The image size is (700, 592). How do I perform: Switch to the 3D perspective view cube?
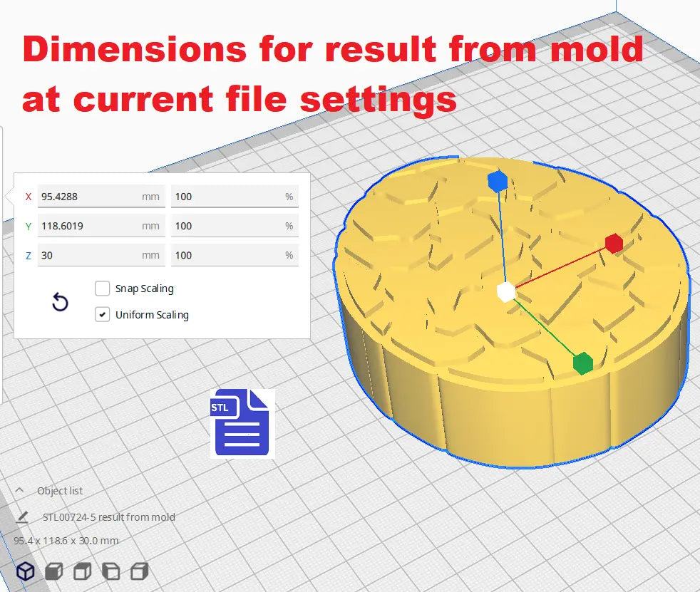click(x=26, y=571)
